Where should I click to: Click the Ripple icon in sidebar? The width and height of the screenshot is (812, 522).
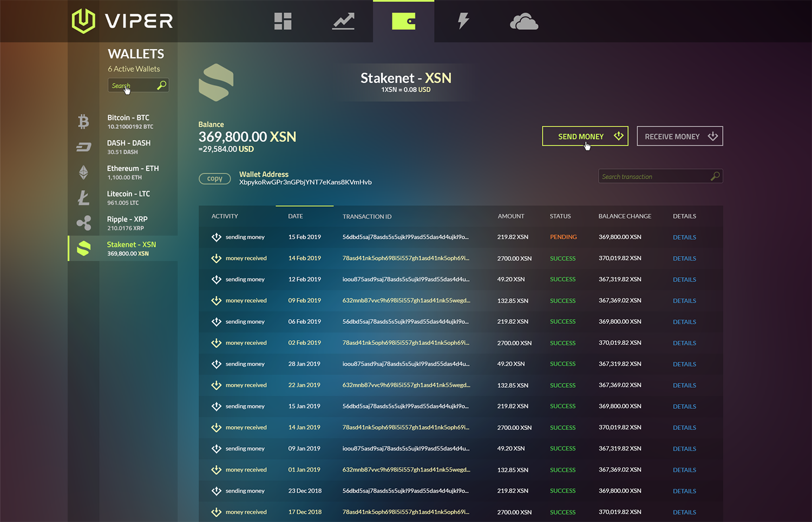point(84,223)
